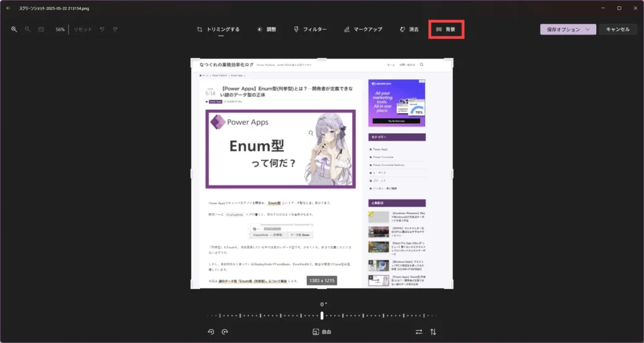Click the file name スクリーンショット 2025-05-22 213154.png

[x=54, y=8]
